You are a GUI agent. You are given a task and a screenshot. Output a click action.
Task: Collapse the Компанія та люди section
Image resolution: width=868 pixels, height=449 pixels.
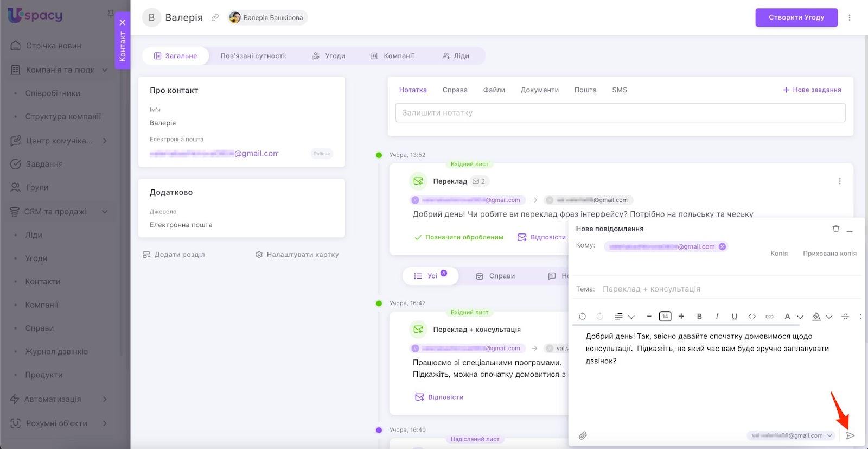click(x=105, y=70)
